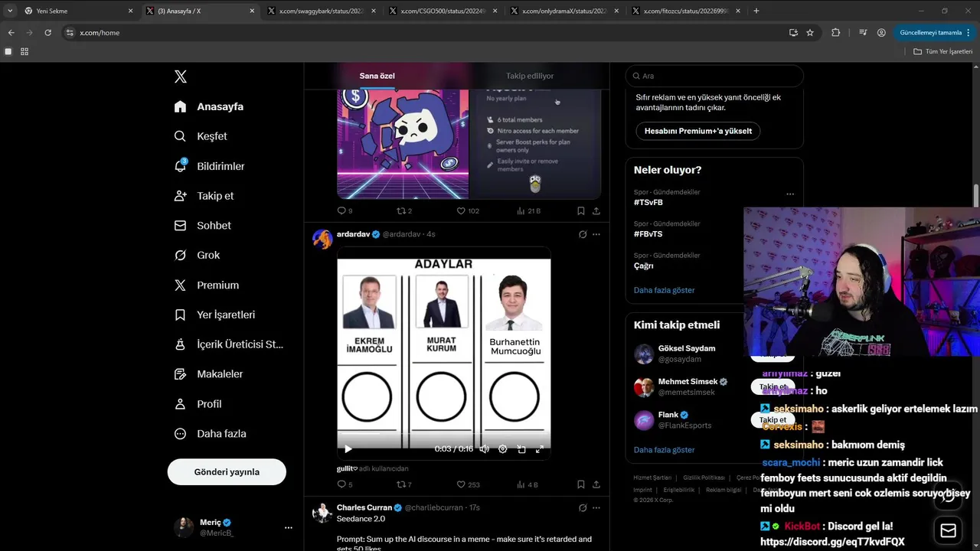The height and width of the screenshot is (551, 980).
Task: Click Daha fazla göster under trends
Action: (x=665, y=290)
